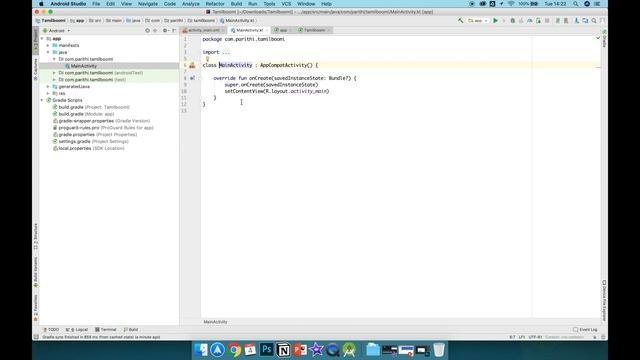Click the hide panel icon in Project toolbar

(x=174, y=31)
